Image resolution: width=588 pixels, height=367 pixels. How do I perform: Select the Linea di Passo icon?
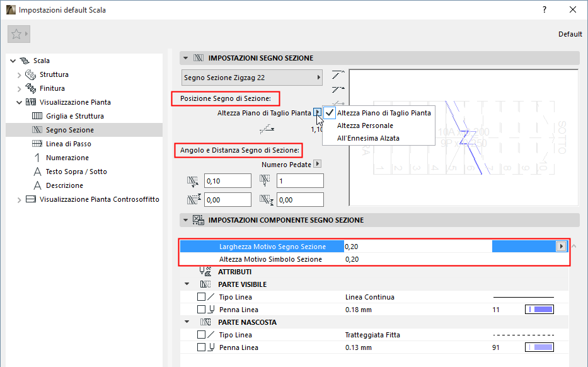pyautogui.click(x=37, y=144)
